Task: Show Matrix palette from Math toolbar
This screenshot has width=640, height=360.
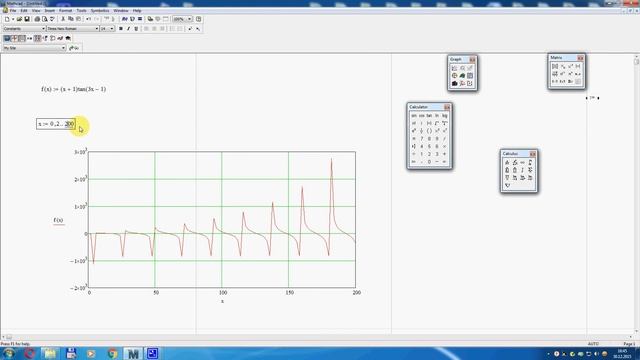Action: [x=22, y=38]
